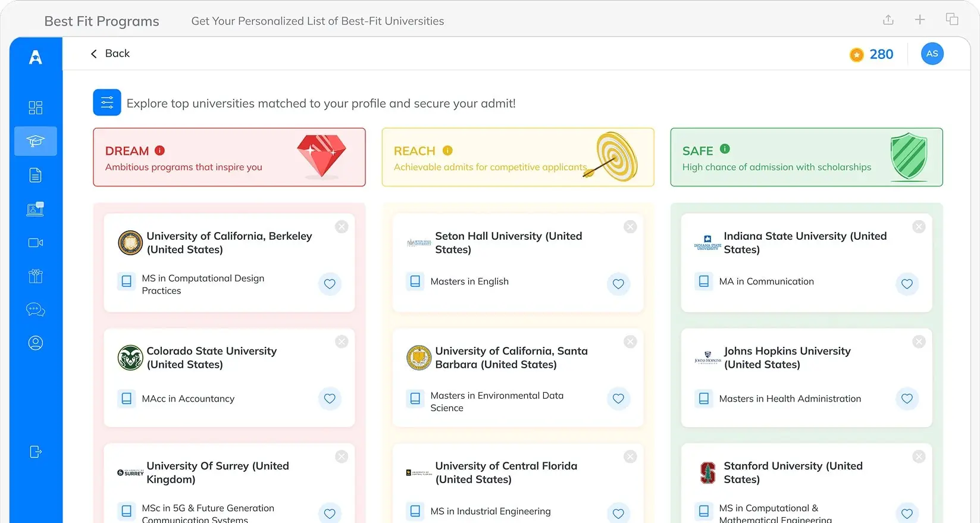Open University of California, Berkeley title
Viewport: 980px width, 523px height.
pos(229,243)
